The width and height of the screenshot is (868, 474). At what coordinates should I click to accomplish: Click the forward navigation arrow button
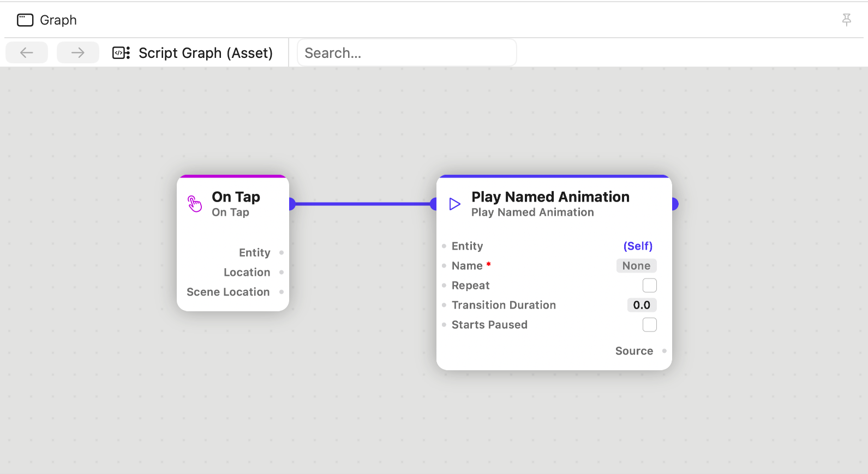(x=78, y=52)
